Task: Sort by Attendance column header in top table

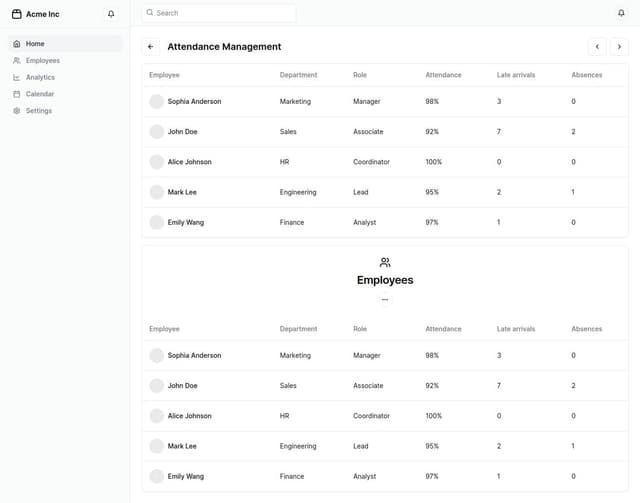Action: [443, 75]
